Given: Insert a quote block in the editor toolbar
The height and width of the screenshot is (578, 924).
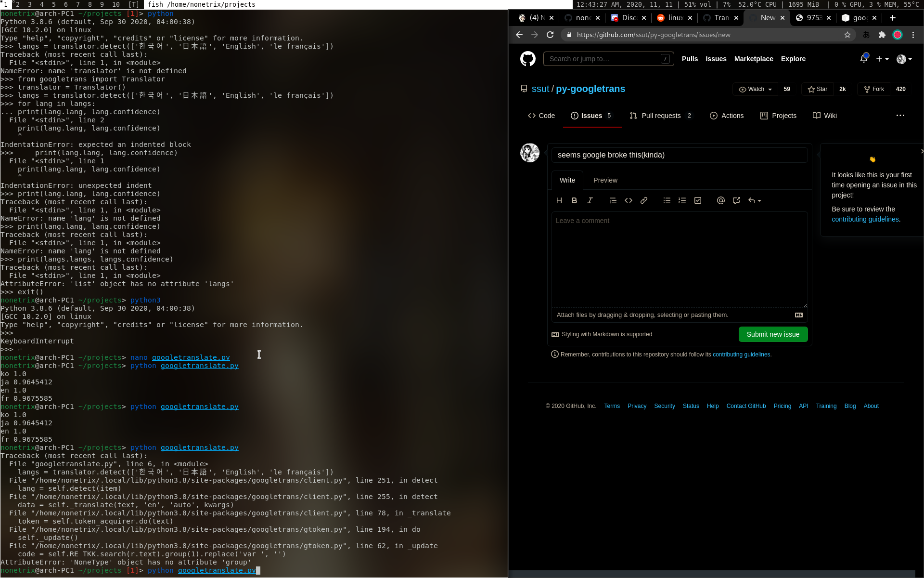Looking at the screenshot, I should (x=613, y=201).
